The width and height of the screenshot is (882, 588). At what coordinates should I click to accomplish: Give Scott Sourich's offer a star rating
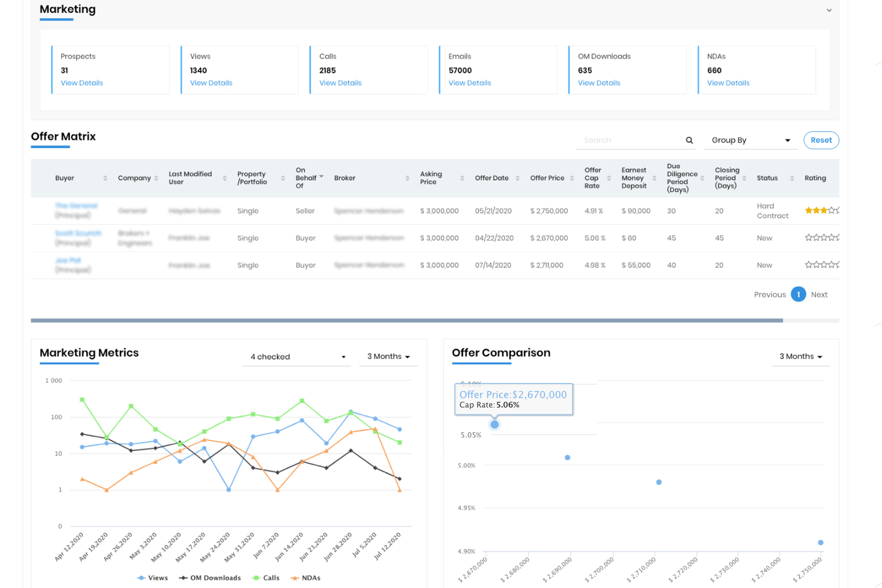(x=821, y=237)
